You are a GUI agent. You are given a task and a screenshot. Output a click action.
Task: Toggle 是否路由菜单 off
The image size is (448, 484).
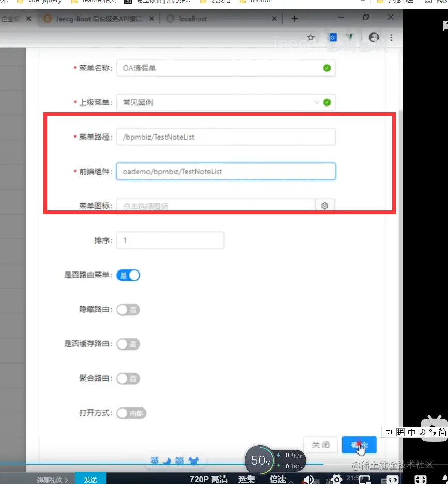[x=128, y=275]
